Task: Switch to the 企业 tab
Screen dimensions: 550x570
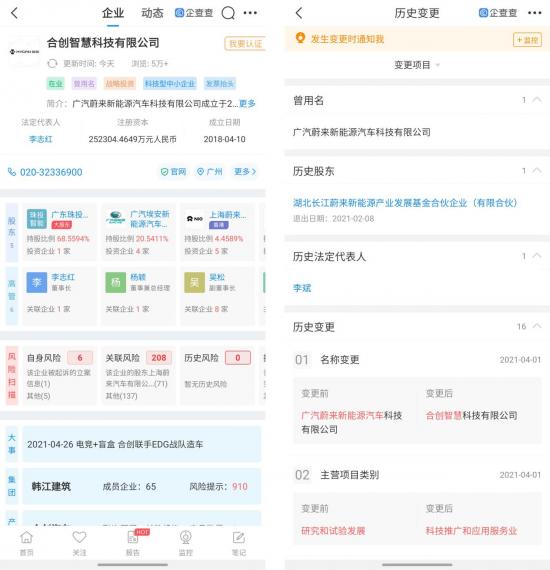Action: click(113, 13)
